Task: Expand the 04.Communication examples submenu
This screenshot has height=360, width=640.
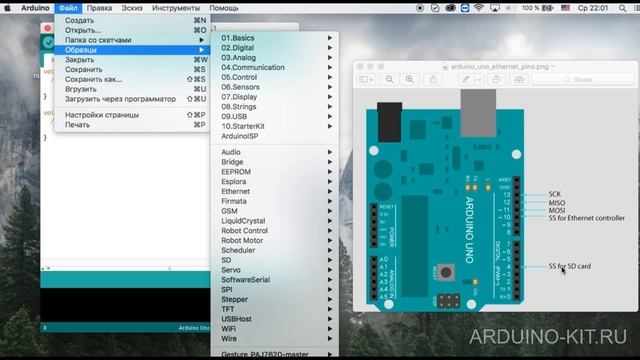Action: click(275, 67)
